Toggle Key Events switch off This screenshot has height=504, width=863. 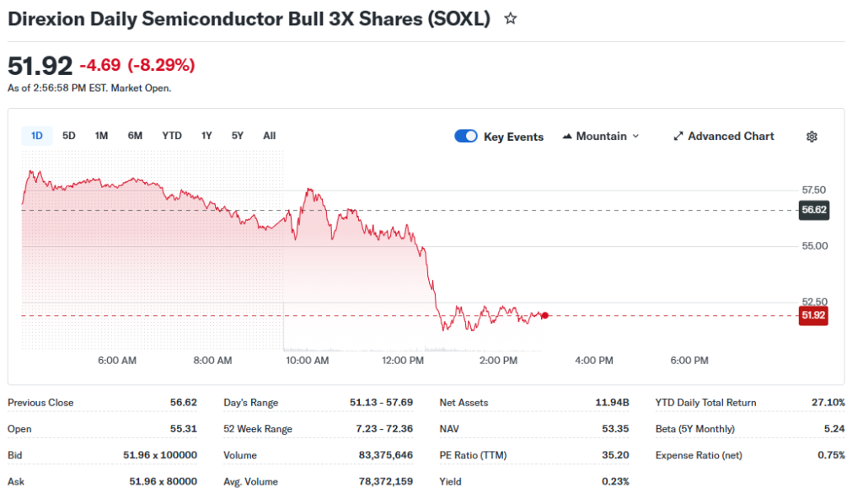[466, 137]
